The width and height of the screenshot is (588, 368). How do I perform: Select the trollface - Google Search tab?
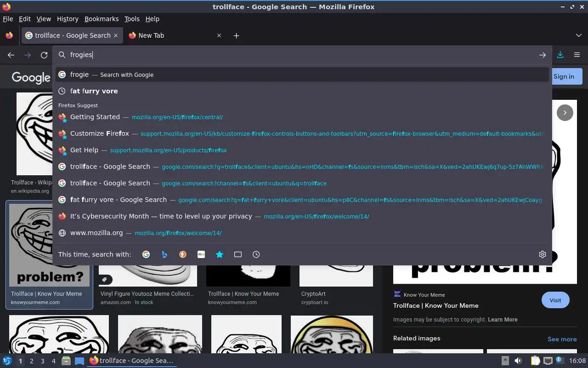tap(72, 35)
